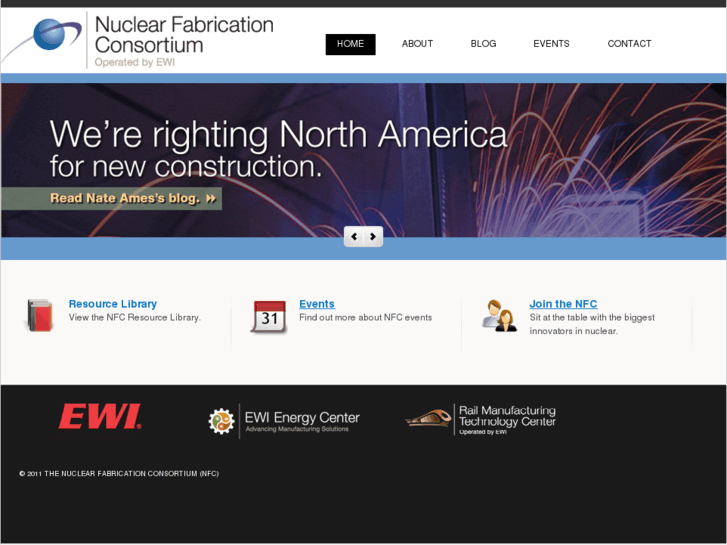The height and width of the screenshot is (545, 727).
Task: Click 'View the NFC Resource Library.' text
Action: [x=134, y=318]
